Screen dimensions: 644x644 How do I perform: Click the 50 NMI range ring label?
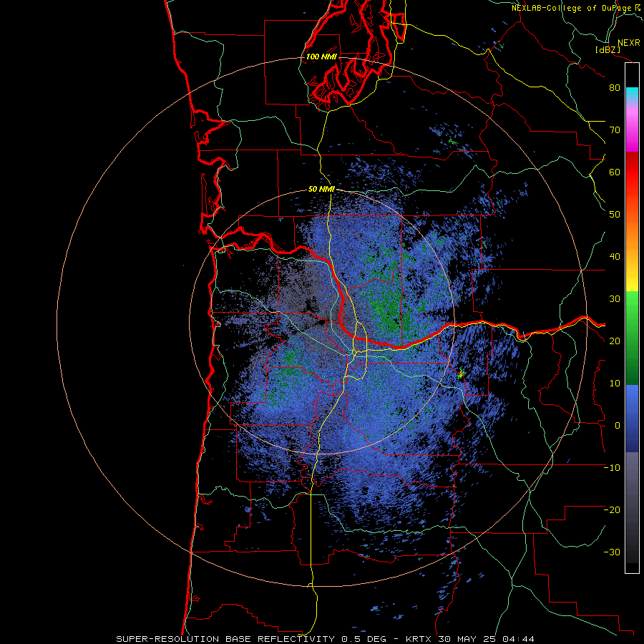coord(321,190)
